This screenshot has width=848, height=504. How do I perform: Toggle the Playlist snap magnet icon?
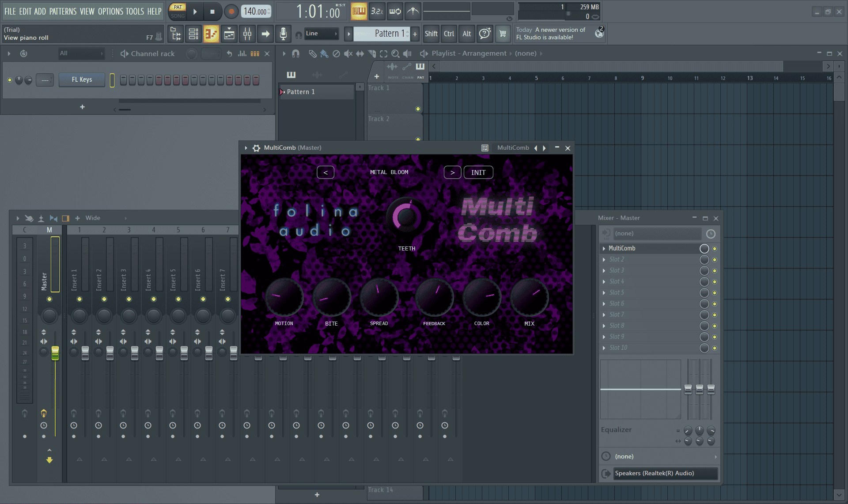point(295,53)
